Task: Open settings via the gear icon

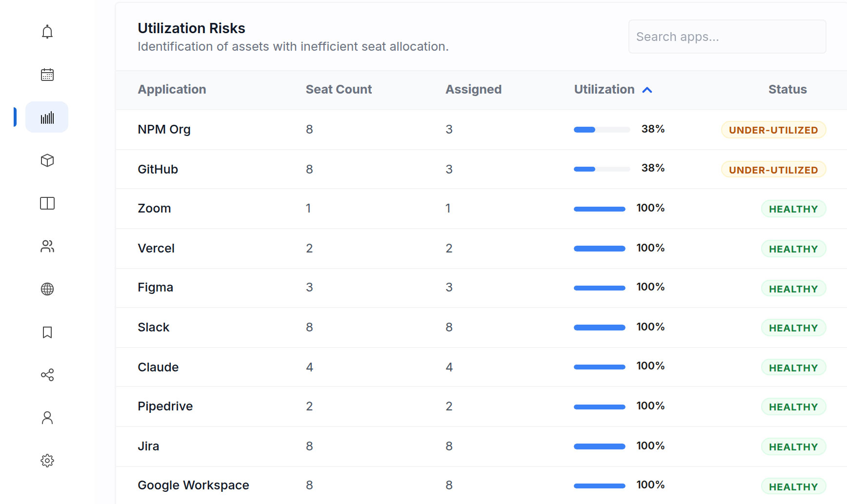Action: click(x=47, y=460)
